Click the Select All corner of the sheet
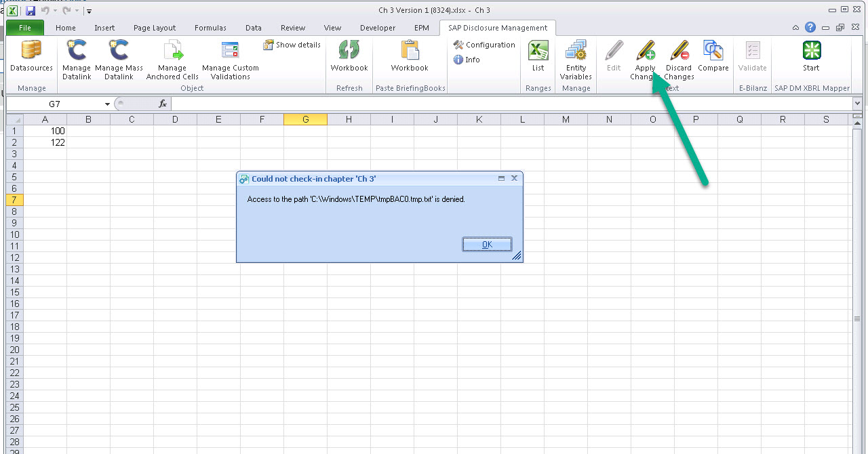Screen dimensions: 868x454 click(15, 119)
